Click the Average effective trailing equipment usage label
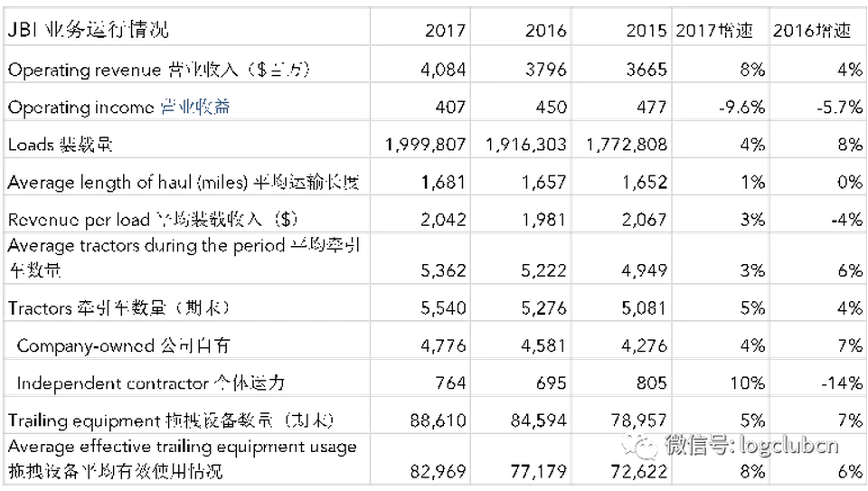Image resolution: width=868 pixels, height=491 pixels. point(182,458)
